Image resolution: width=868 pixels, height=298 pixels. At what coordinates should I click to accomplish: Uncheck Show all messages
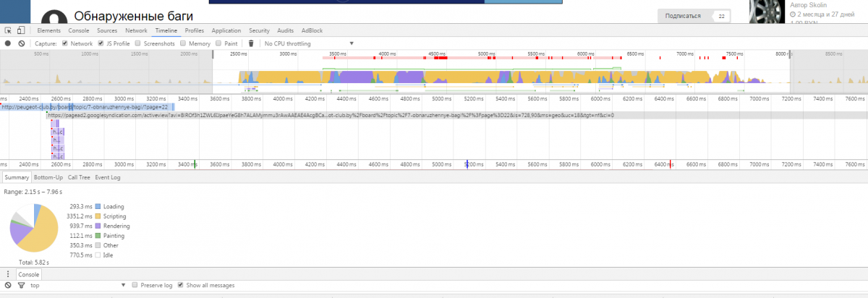pos(180,286)
